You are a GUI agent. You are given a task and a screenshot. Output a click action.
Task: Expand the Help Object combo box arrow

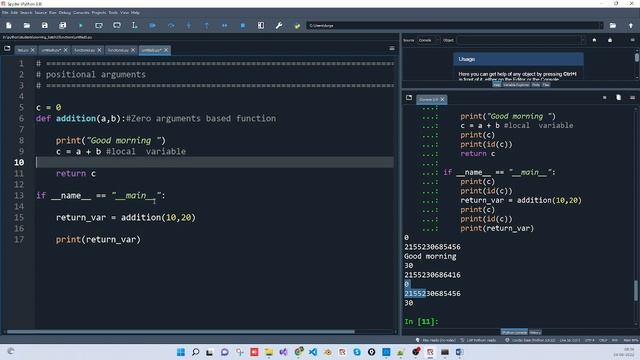pos(582,40)
